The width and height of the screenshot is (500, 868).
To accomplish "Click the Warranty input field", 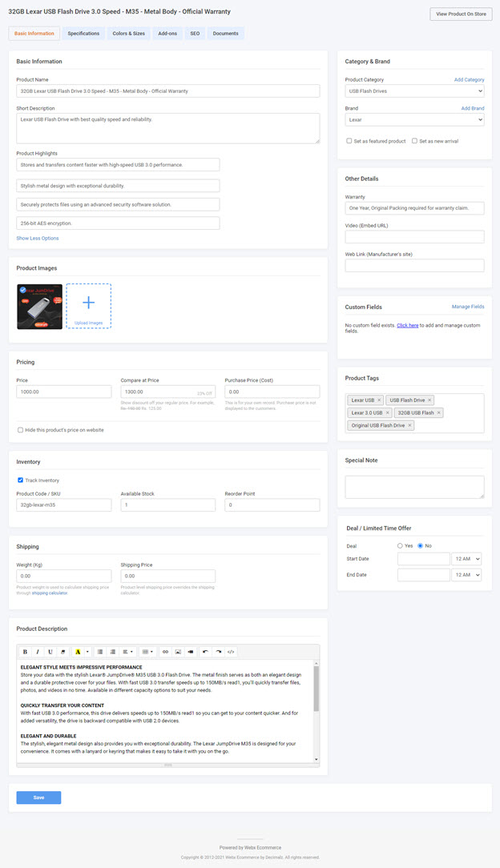I will pos(415,208).
